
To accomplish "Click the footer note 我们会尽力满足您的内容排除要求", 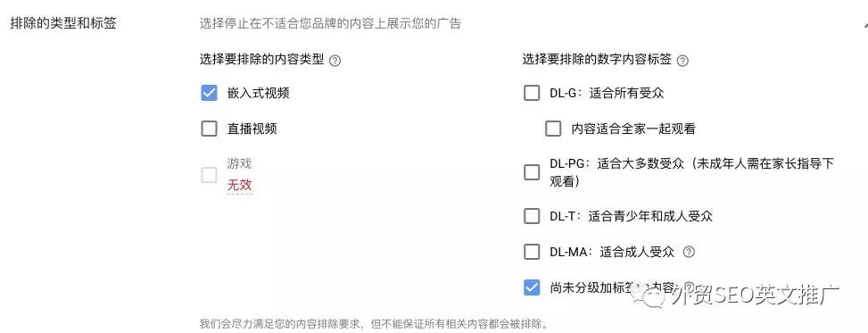I will [x=374, y=323].
